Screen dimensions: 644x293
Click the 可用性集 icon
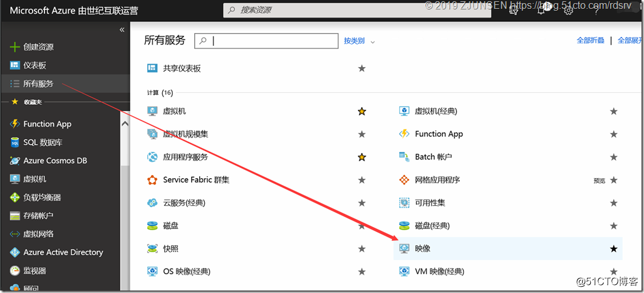coord(404,203)
